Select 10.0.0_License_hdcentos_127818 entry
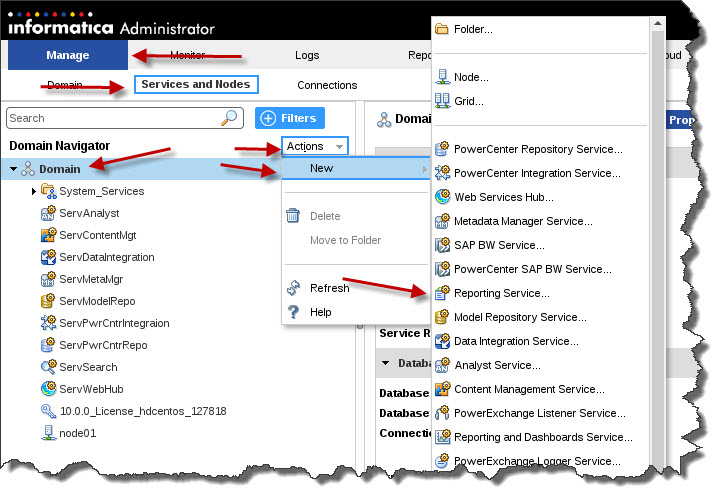The height and width of the screenshot is (503, 727). tap(143, 411)
